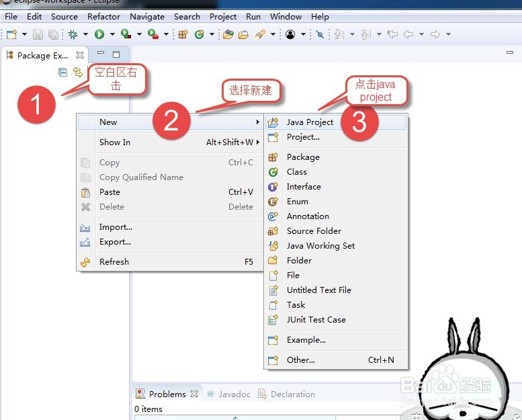Screen dimensions: 522x420
Task: Toggle the Mark Occurrences toolbar icon
Action: 320,34
